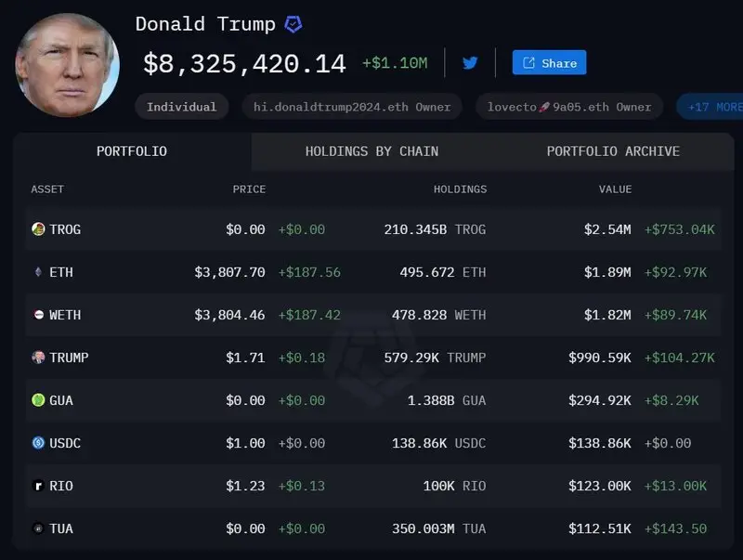Click the +$753.04K TROG value change
The height and width of the screenshot is (560, 743).
[x=680, y=229]
